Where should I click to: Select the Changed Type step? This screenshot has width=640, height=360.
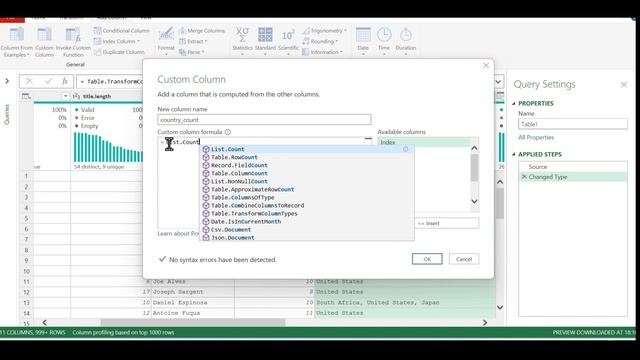point(573,177)
